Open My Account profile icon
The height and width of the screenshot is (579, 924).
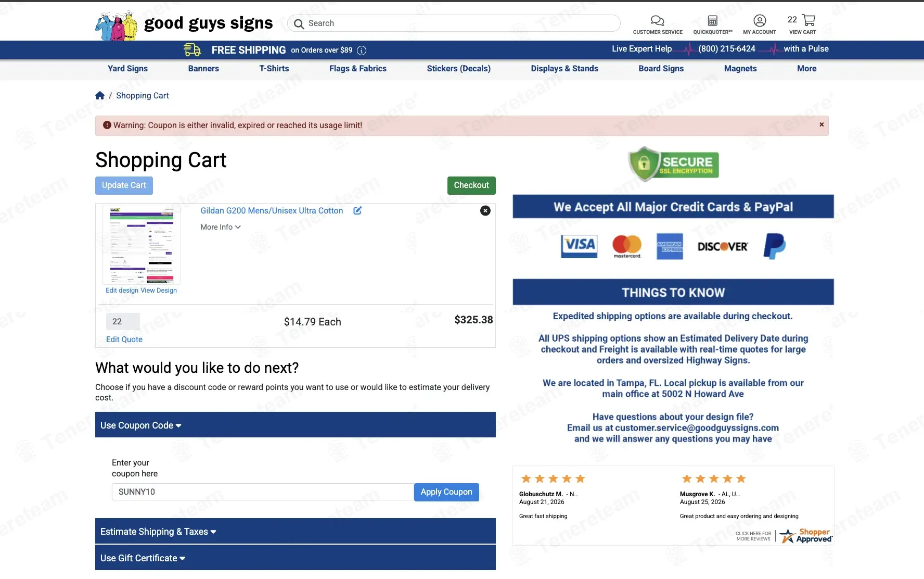[x=760, y=20]
